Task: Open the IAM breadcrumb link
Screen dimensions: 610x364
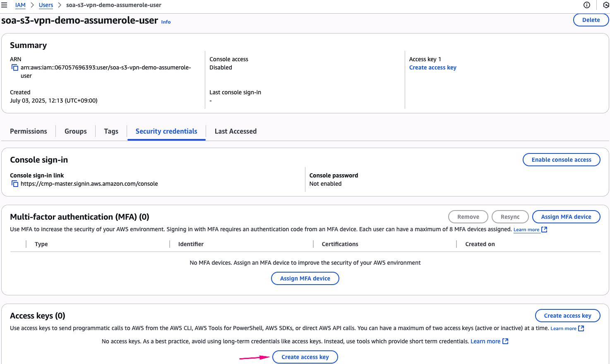Action: [x=20, y=5]
